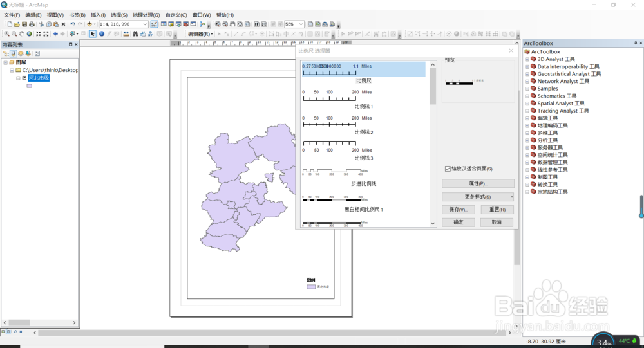Close the 比例尺 选择器 dialog

click(x=511, y=50)
